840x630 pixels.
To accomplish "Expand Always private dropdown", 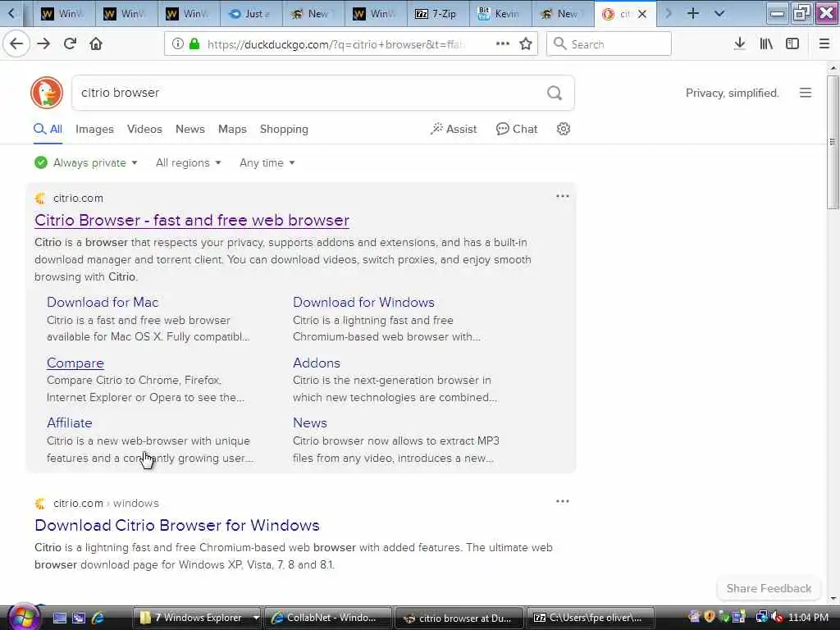I will pyautogui.click(x=85, y=163).
